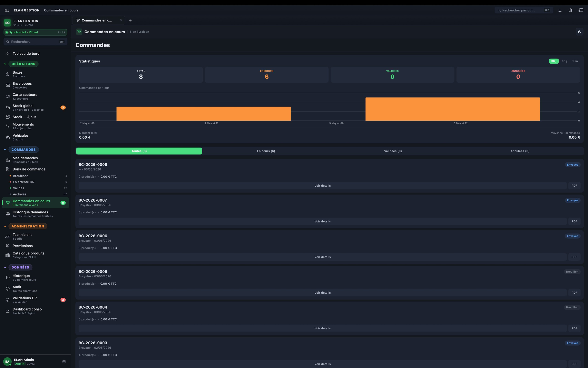Switch to En cours (6) filter tab
The width and height of the screenshot is (588, 368).
click(266, 151)
